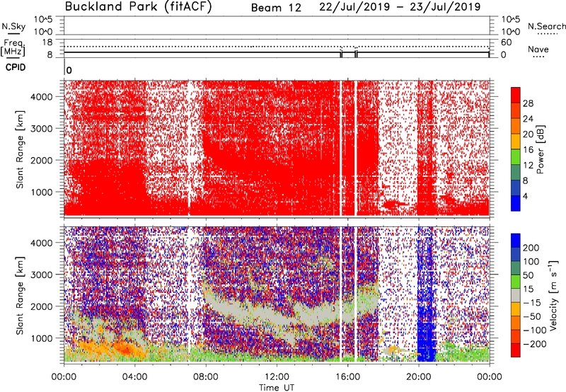Click the "-200" tick on the velocity colorbar
The width and height of the screenshot is (566, 392).
(535, 344)
